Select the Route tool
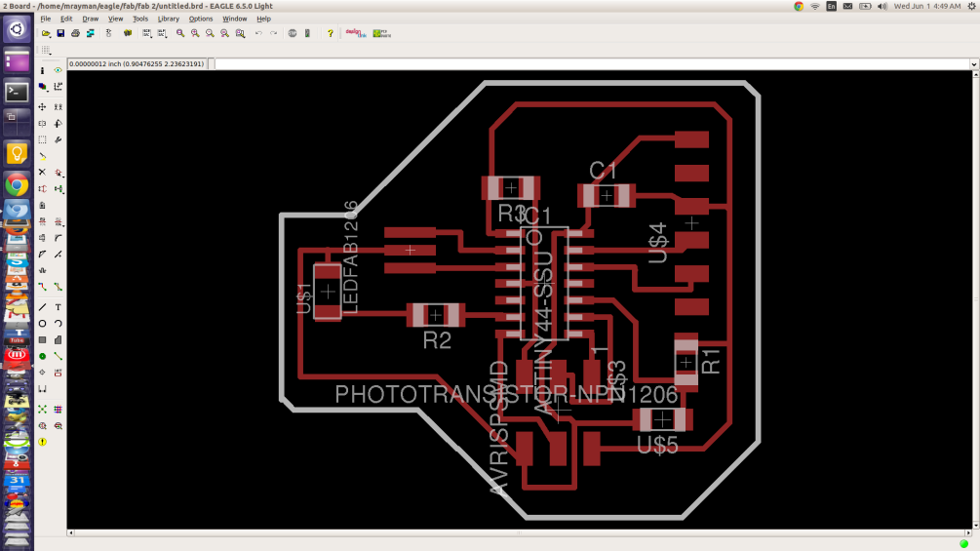980x551 pixels. pos(43,287)
